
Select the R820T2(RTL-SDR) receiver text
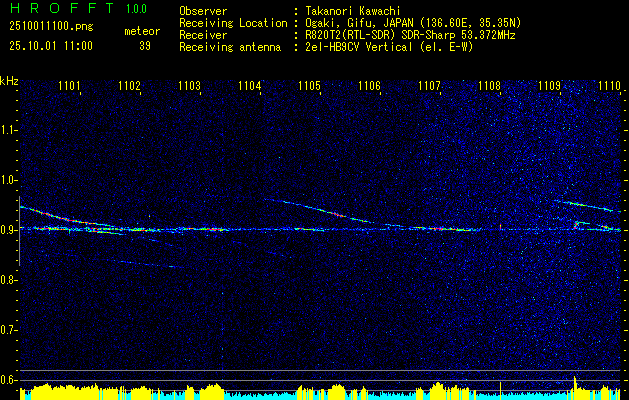[x=351, y=35]
